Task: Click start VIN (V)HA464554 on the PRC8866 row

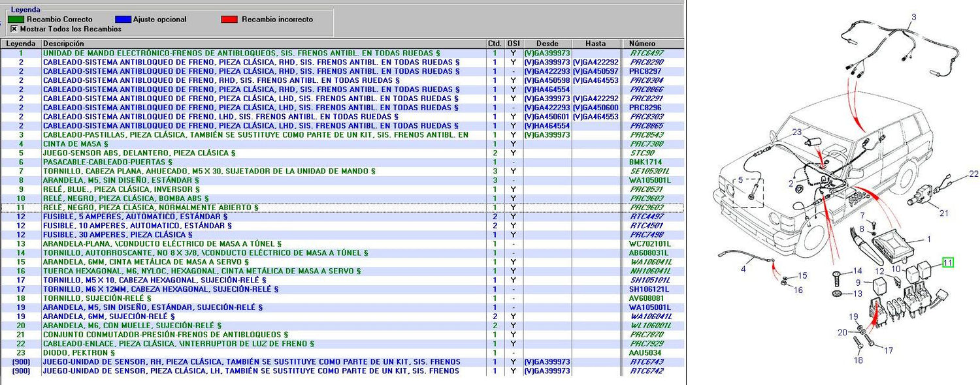Action: tap(547, 89)
